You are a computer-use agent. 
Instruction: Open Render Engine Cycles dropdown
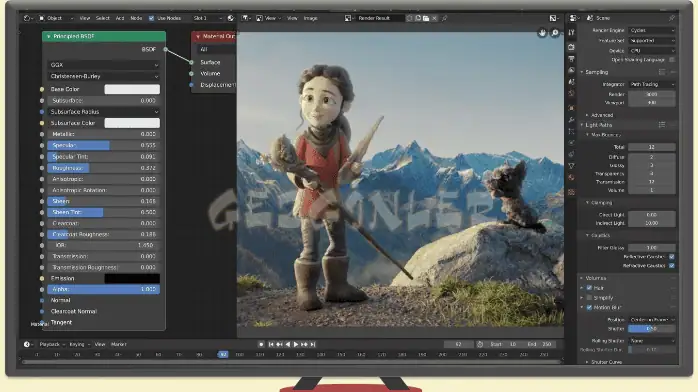pyautogui.click(x=652, y=30)
